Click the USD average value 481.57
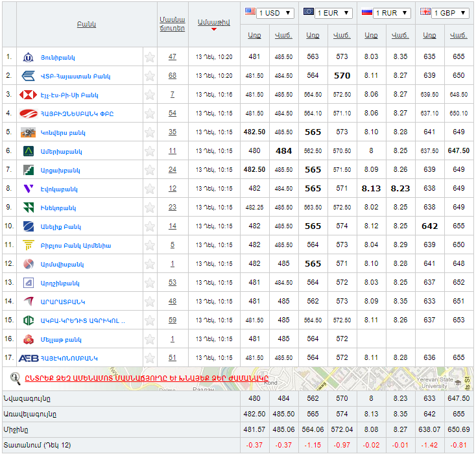 point(254,429)
